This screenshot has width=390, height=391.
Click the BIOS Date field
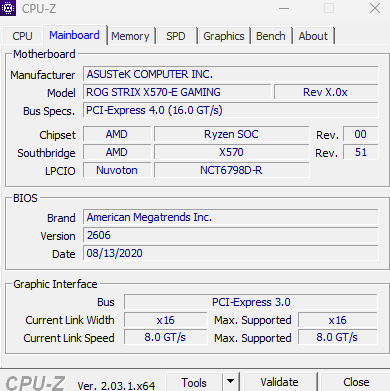click(231, 253)
